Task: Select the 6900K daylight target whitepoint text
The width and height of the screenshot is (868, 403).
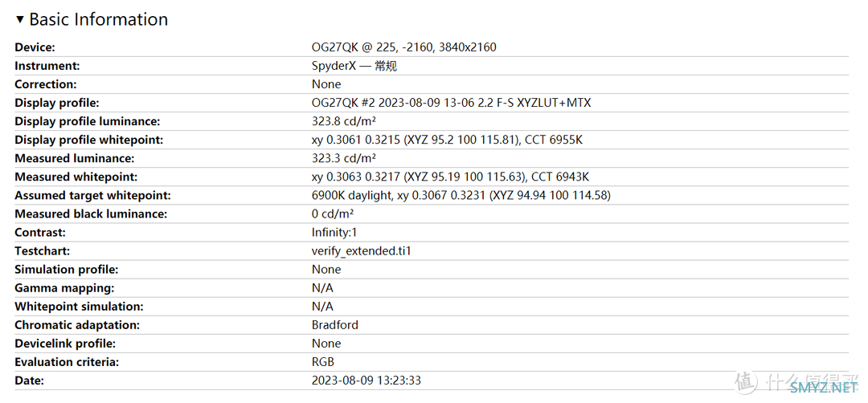Action: (351, 196)
